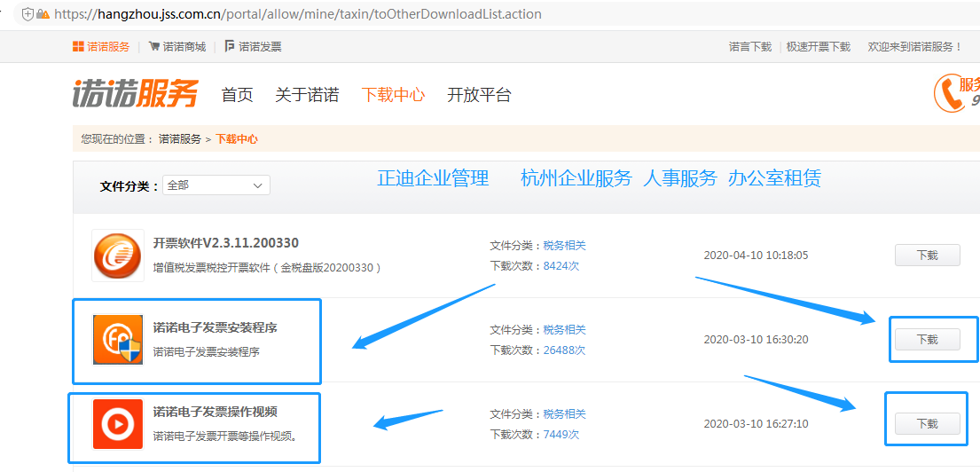Click the 诺诺发票 link in top bar
Image resolution: width=980 pixels, height=472 pixels.
pos(260,47)
